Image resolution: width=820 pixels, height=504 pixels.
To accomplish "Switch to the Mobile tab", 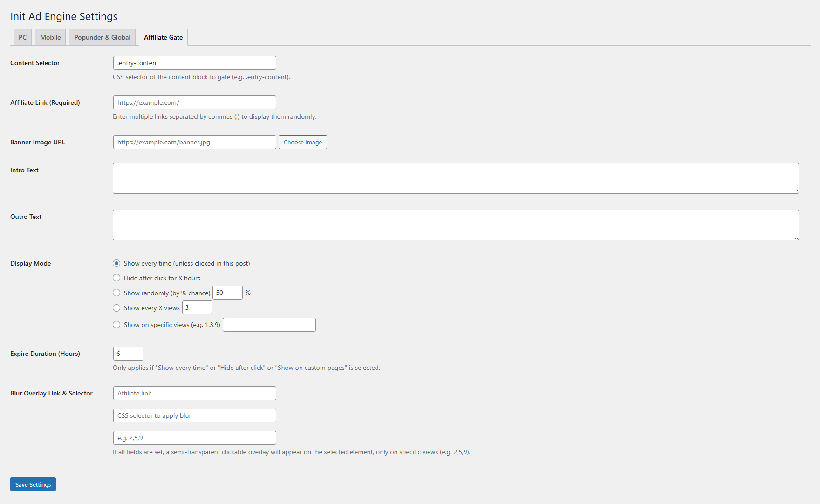I will click(50, 37).
